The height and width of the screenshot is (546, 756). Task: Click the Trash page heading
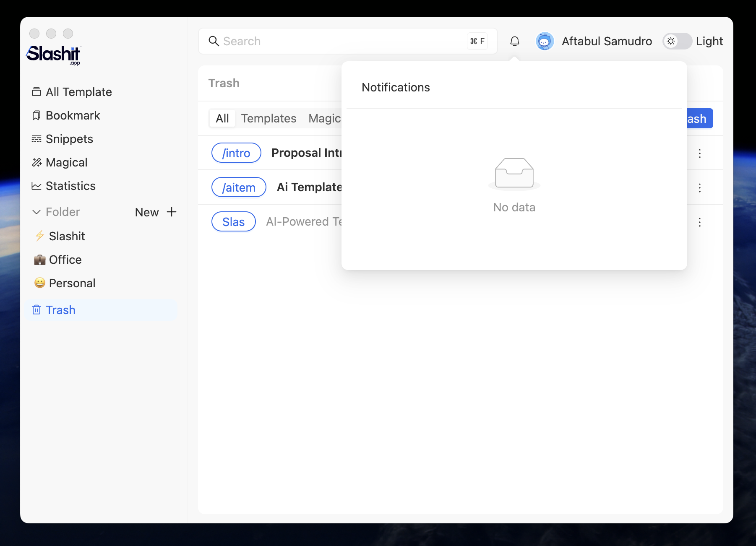click(224, 83)
